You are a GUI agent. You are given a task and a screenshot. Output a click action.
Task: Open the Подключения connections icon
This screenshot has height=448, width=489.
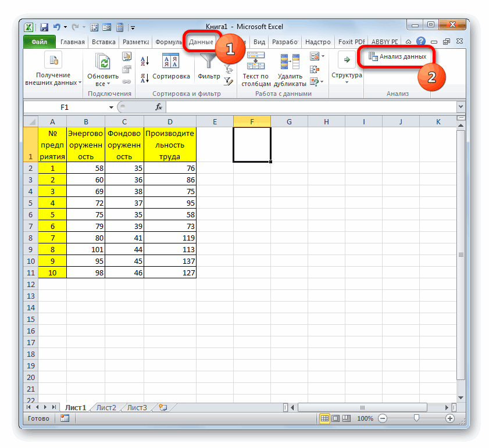[127, 56]
